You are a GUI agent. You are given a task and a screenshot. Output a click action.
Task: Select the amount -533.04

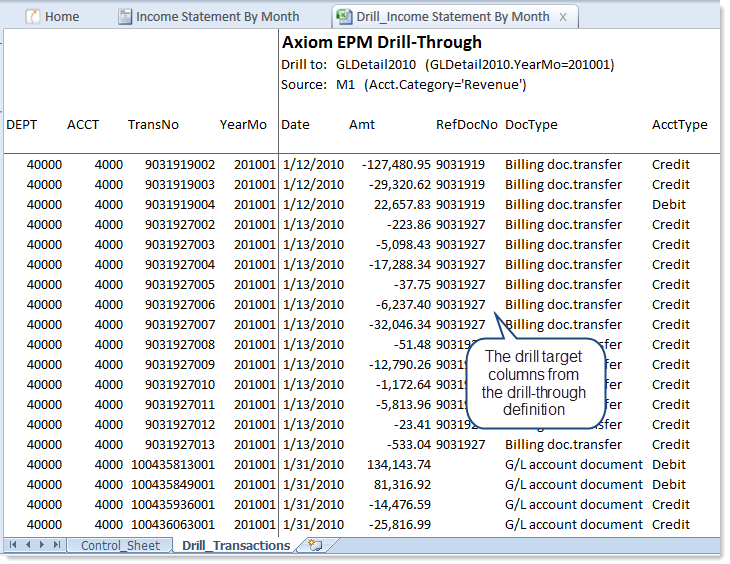click(x=408, y=445)
